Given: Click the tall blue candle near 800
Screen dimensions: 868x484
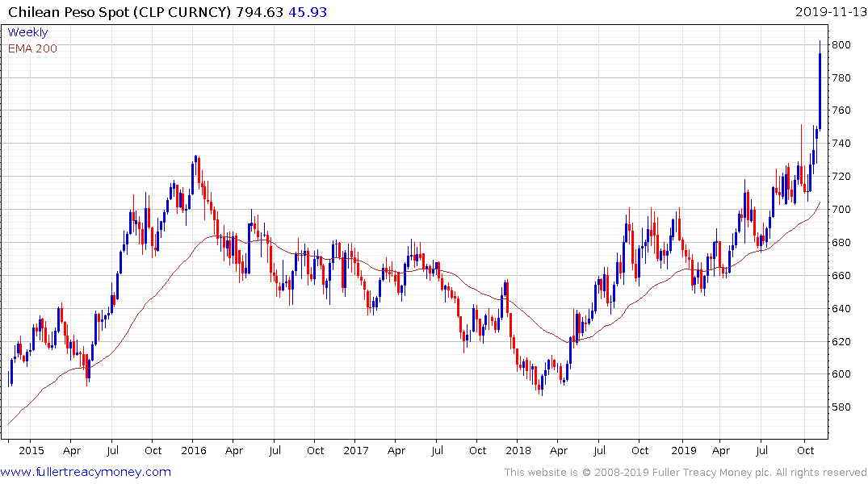Looking at the screenshot, I should 820,89.
